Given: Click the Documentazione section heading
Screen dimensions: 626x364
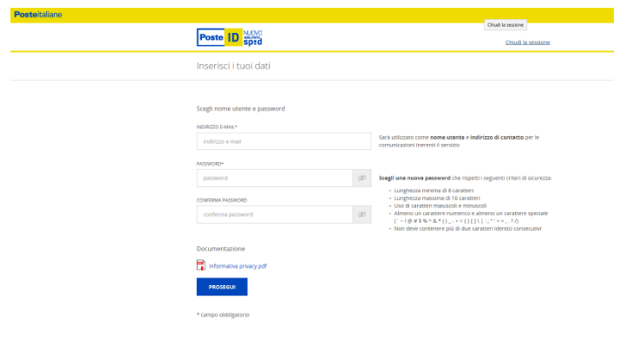Looking at the screenshot, I should [x=220, y=249].
